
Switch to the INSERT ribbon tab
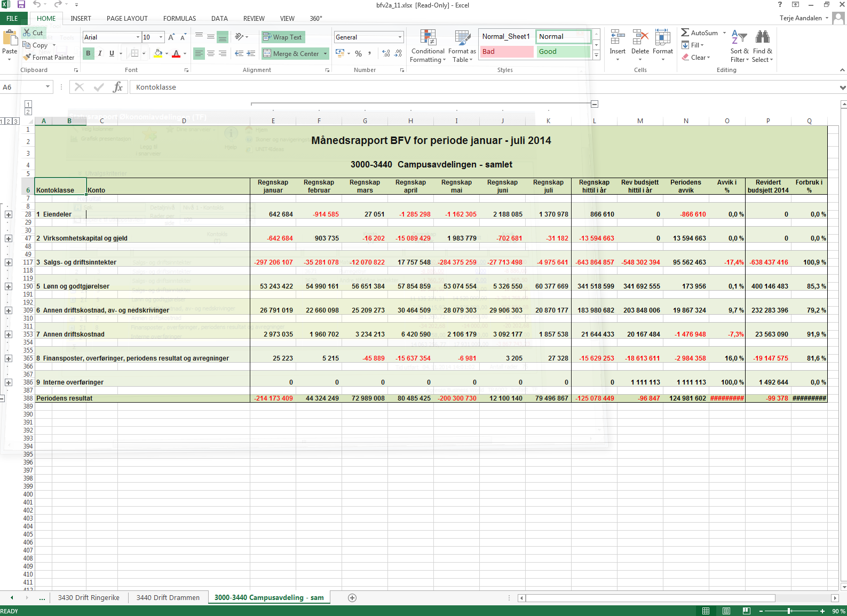tap(81, 19)
